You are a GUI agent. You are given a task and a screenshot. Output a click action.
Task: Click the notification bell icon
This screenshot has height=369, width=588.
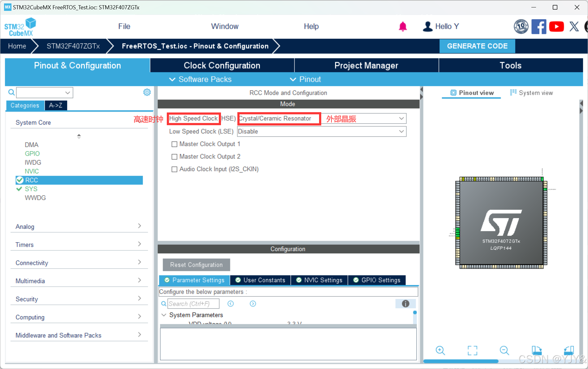pos(403,27)
